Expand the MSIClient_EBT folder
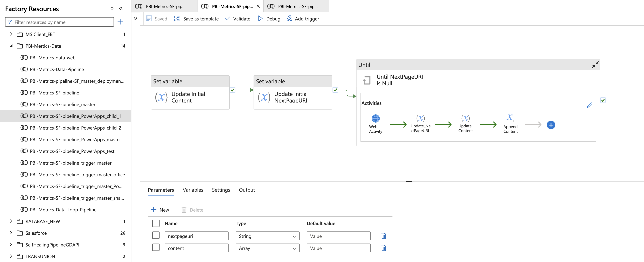 [x=11, y=34]
